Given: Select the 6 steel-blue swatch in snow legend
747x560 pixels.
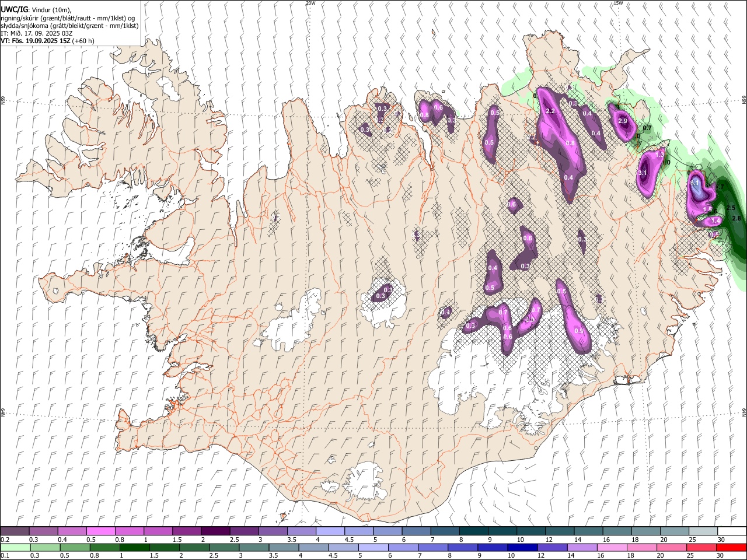Looking at the screenshot, I should [x=416, y=531].
